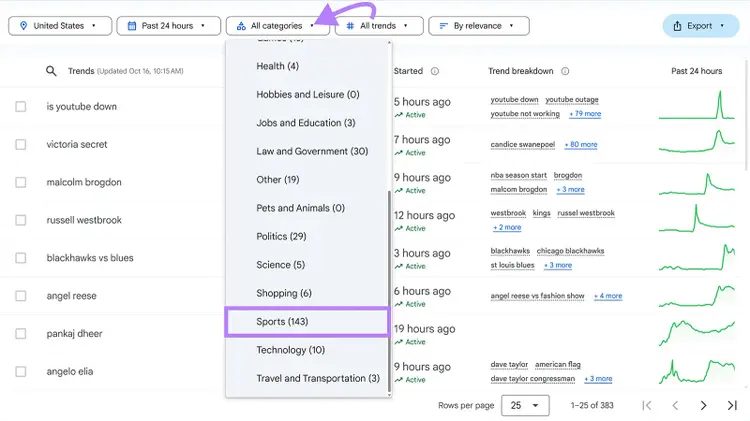The image size is (750, 421).
Task: Click the +2 more link for russell westbrook
Action: (507, 227)
